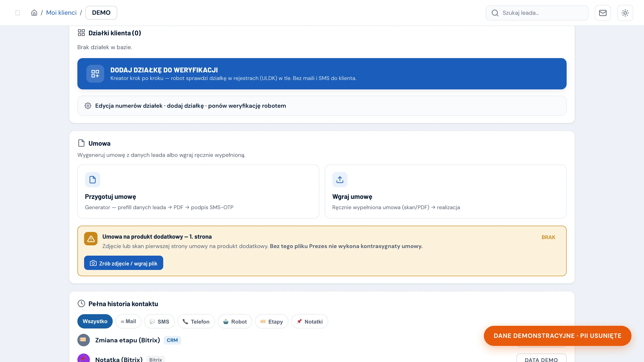This screenshot has width=644, height=362.
Task: Click the search magnifier icon
Action: [x=495, y=13]
